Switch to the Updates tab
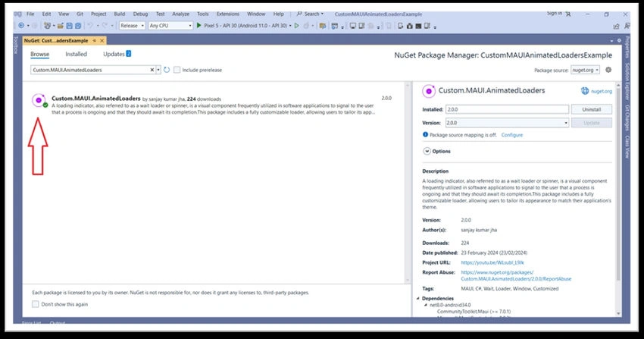 pyautogui.click(x=117, y=54)
